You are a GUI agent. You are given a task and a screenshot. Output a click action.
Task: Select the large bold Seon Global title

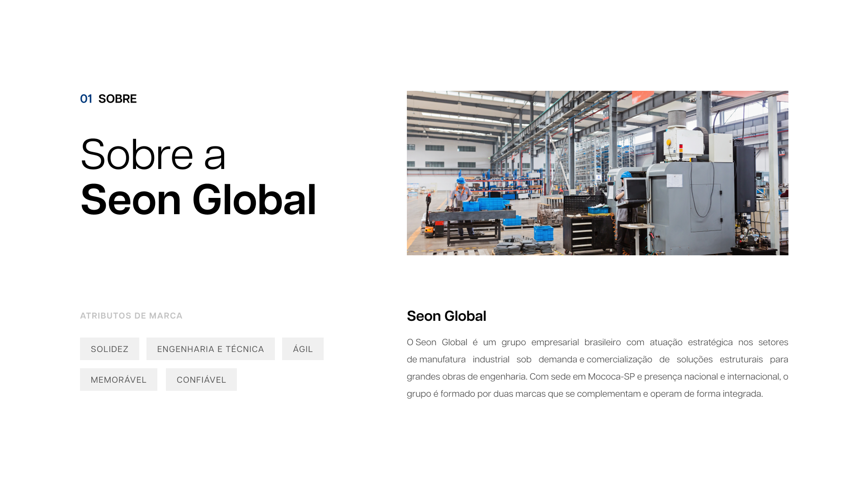pos(198,200)
